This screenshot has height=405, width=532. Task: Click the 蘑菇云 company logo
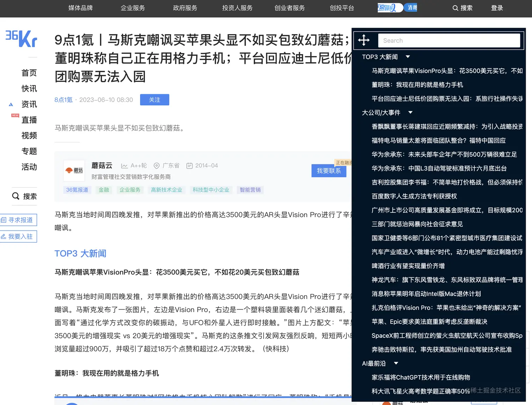click(x=74, y=171)
